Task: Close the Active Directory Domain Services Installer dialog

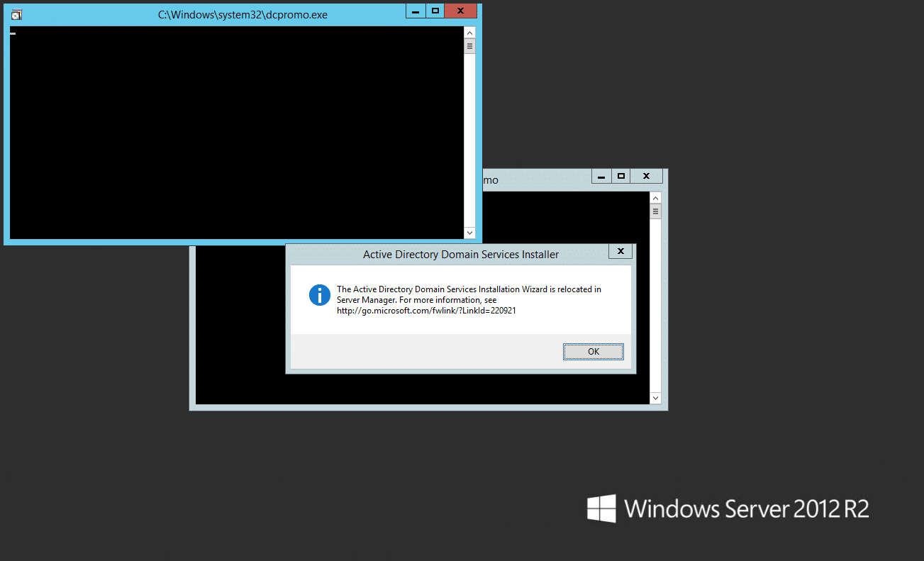Action: 620,251
